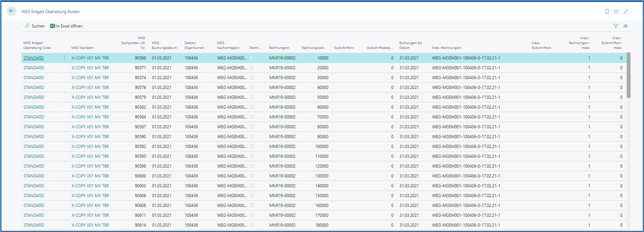Viewport: 644px width, 232px height.
Task: Click the Rechnungszeile value 10000
Action: 323,58
